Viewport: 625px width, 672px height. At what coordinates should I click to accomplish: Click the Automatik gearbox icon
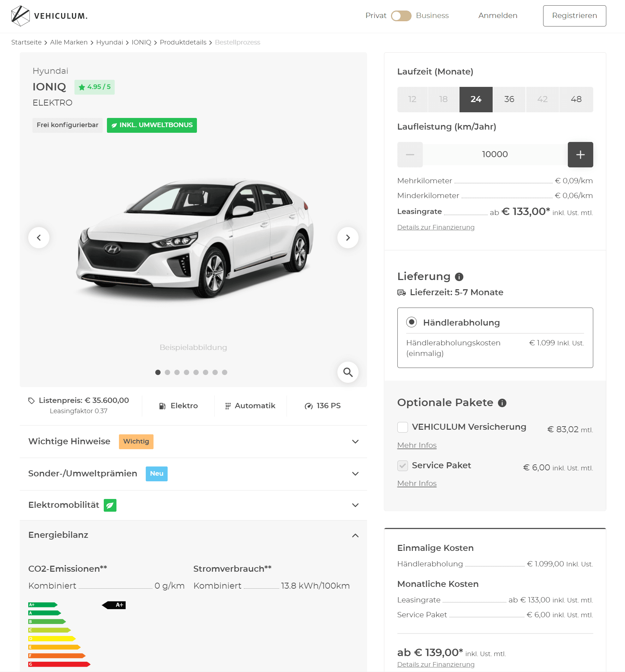tap(228, 406)
